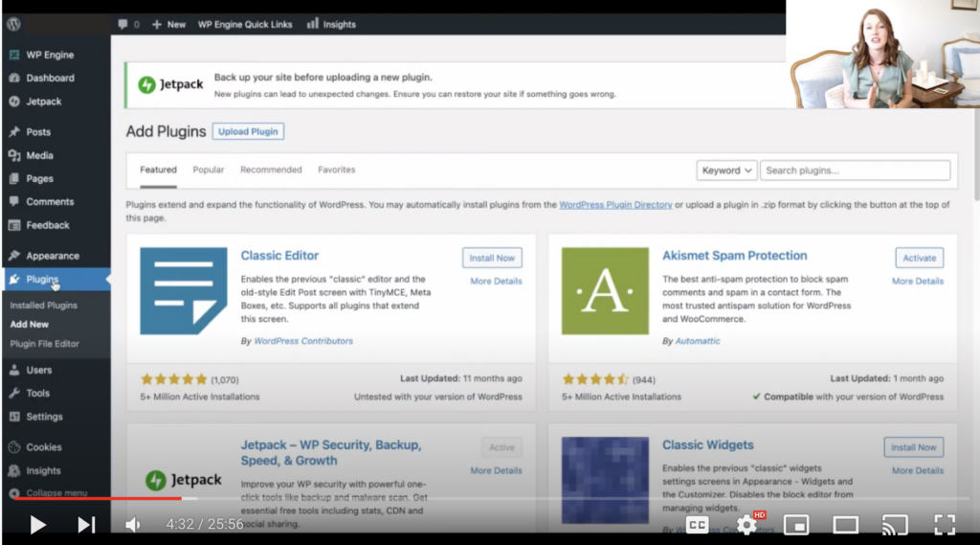
Task: Open comments bubble in admin bar
Action: [128, 24]
